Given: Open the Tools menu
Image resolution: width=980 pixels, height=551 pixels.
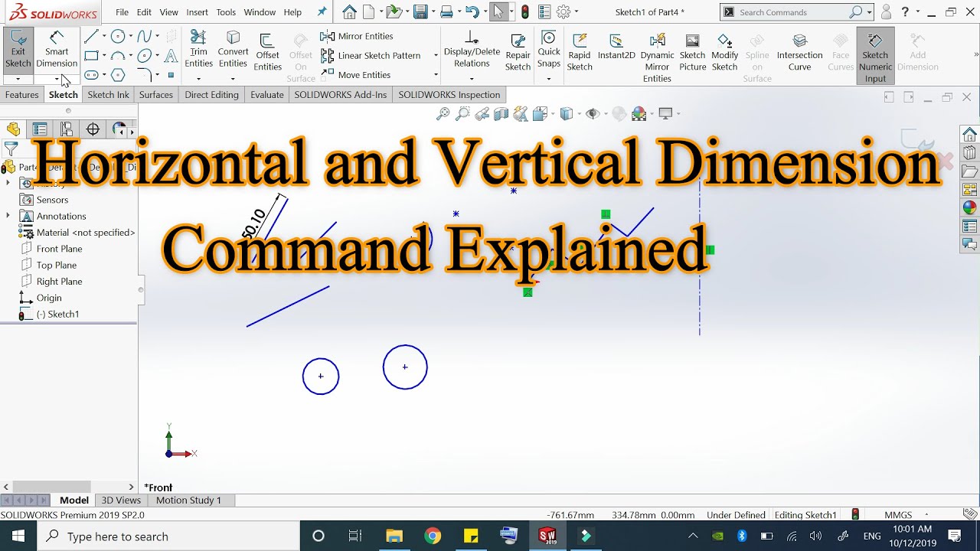Looking at the screenshot, I should [226, 12].
